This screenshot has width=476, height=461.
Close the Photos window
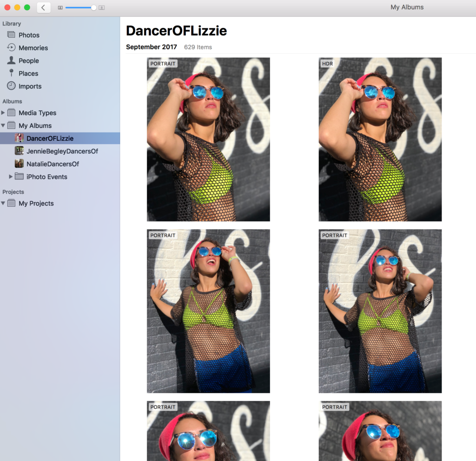click(x=7, y=7)
